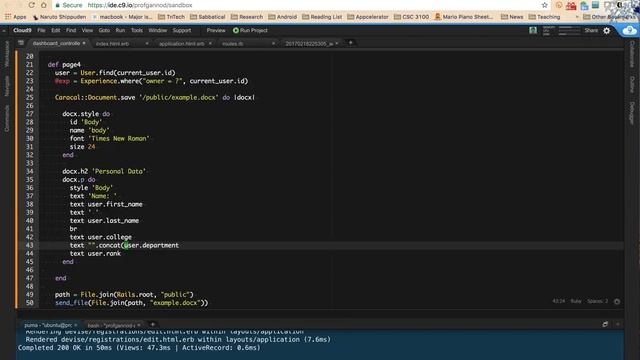
Task: Expand the Navigate side panel
Action: coord(7,86)
